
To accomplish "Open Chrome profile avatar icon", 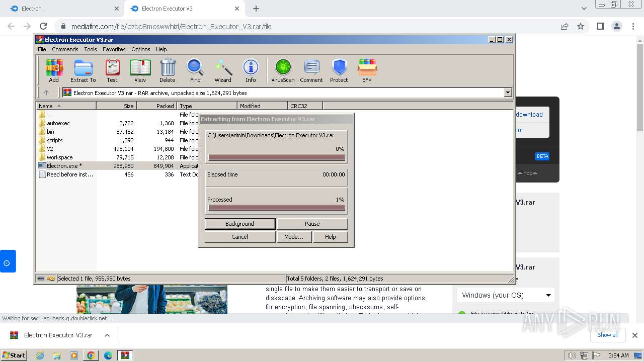I will [x=616, y=26].
